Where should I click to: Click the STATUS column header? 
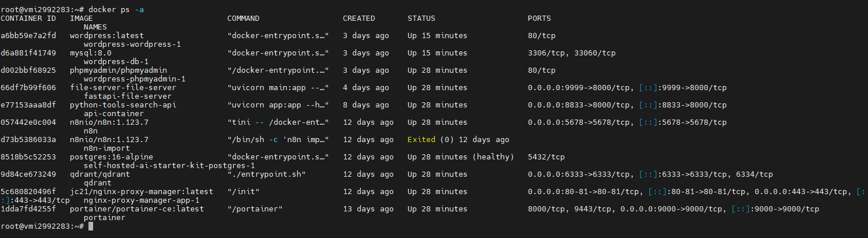click(x=421, y=18)
